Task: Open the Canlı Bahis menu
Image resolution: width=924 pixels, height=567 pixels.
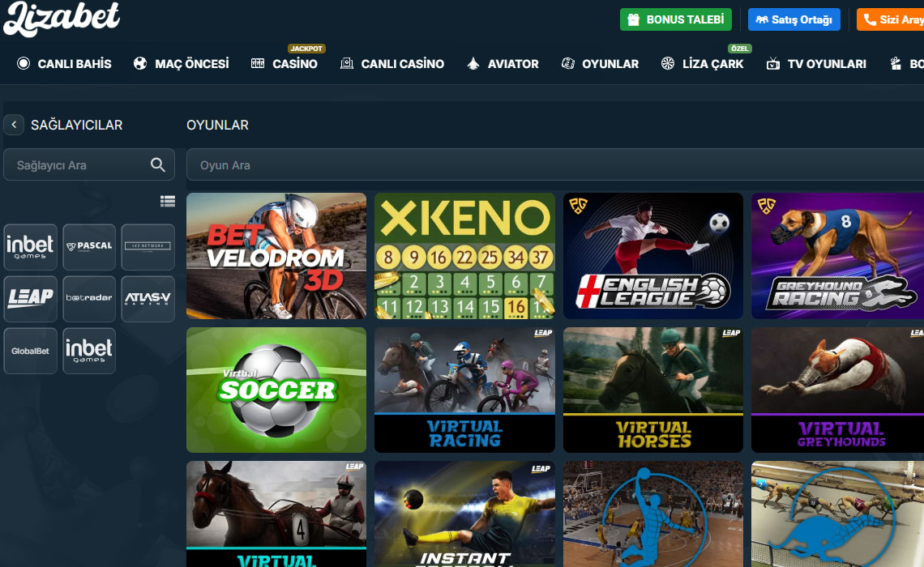Action: tap(64, 64)
